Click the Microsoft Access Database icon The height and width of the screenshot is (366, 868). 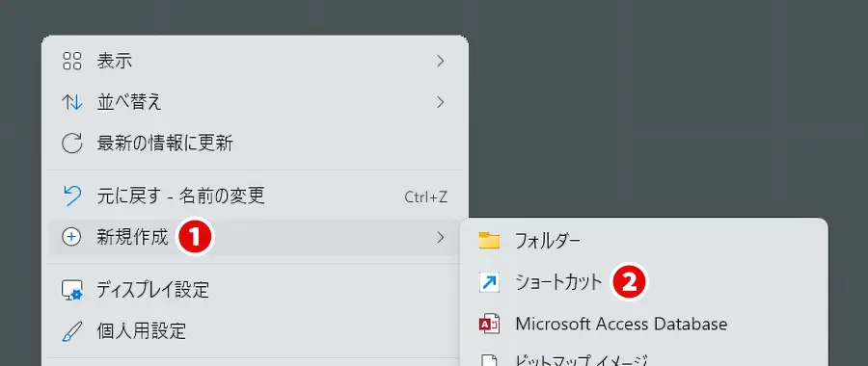(489, 324)
